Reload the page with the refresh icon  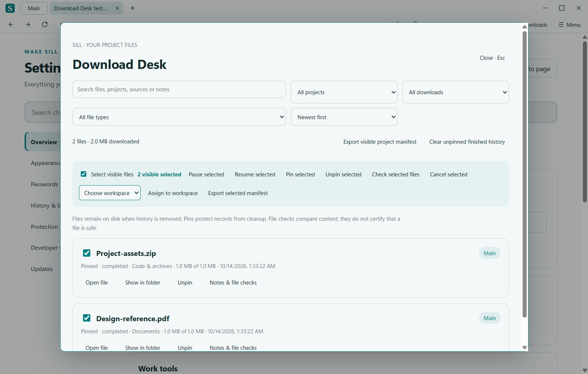pyautogui.click(x=45, y=25)
